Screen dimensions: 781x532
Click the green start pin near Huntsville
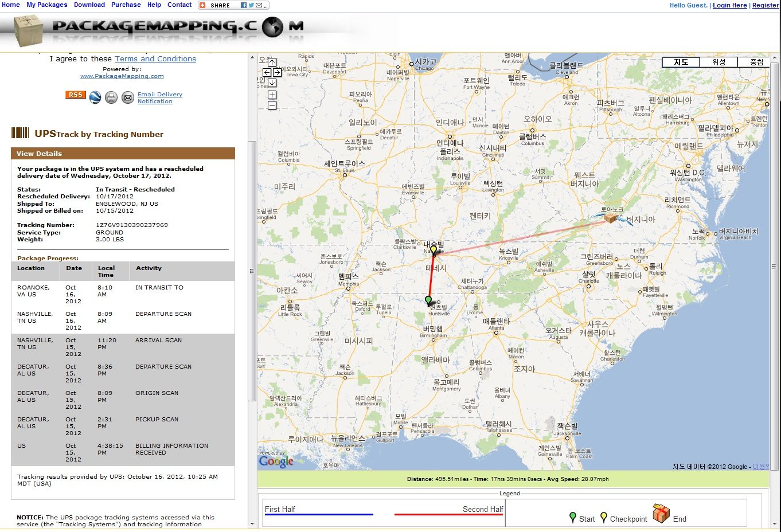tap(428, 300)
